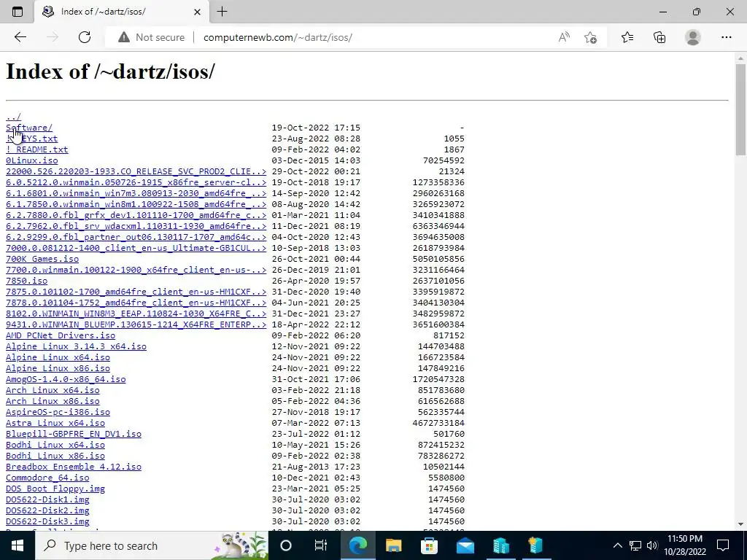Screen dimensions: 747x560
Task: Open the Favorites list icon
Action: [627, 37]
